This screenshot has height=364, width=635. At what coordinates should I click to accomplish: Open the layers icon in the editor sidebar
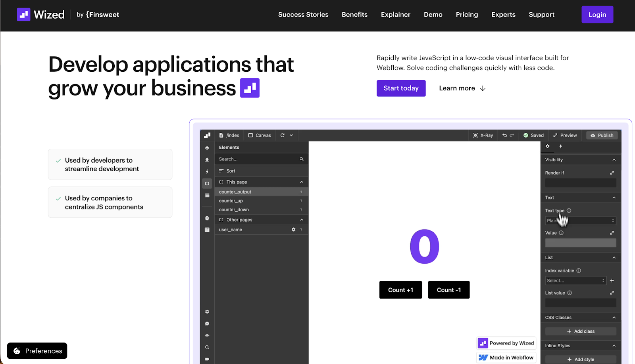pyautogui.click(x=207, y=148)
